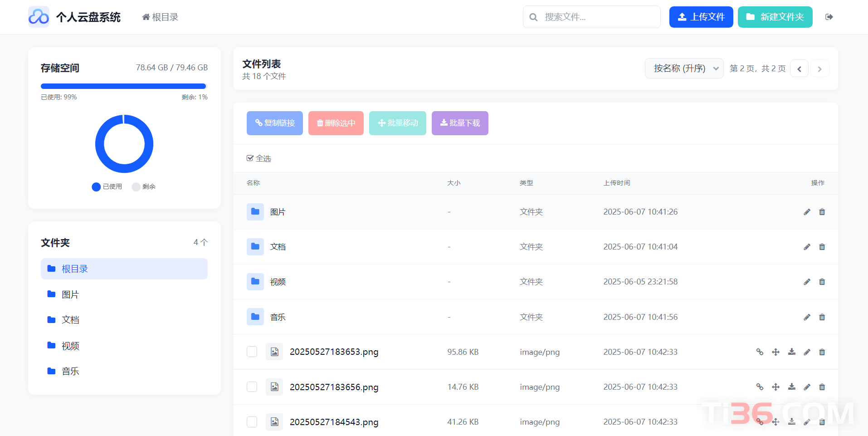This screenshot has height=436, width=868.
Task: Check the checkbox for 20250527184543.png
Action: 252,422
